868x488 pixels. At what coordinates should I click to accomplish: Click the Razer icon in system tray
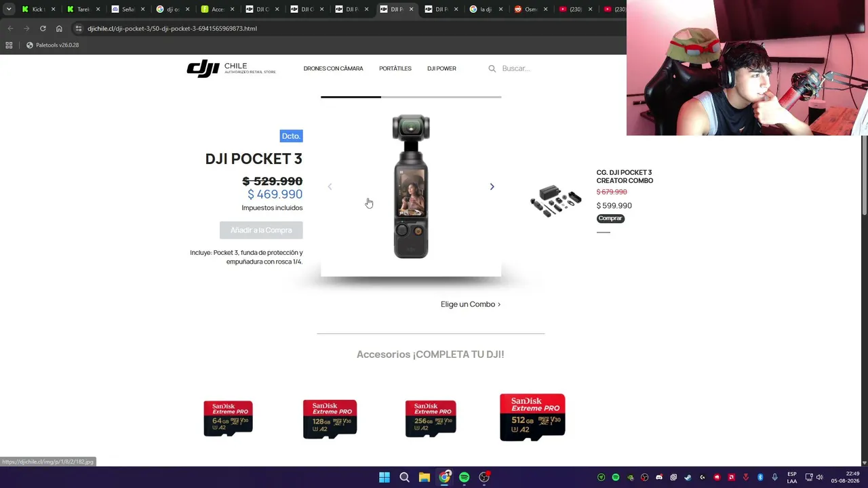pos(601,477)
